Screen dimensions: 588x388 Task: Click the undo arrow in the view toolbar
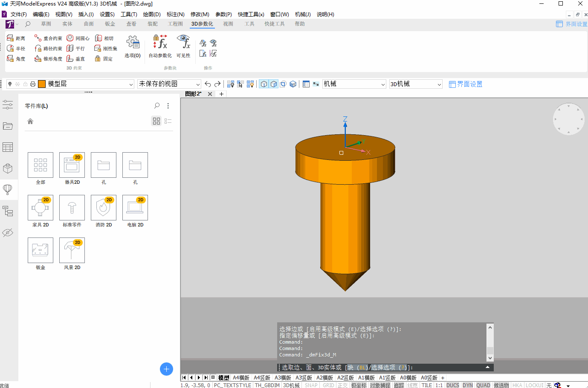208,84
